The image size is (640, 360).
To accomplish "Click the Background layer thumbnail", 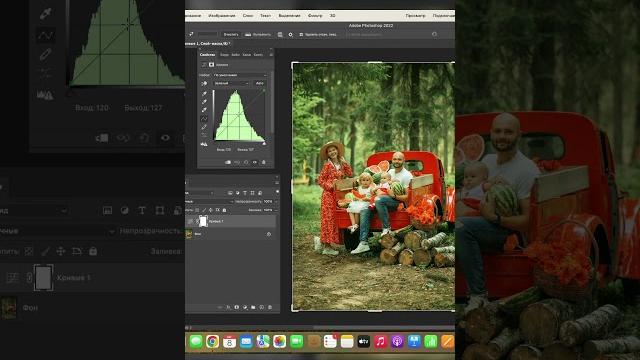I will click(x=189, y=234).
